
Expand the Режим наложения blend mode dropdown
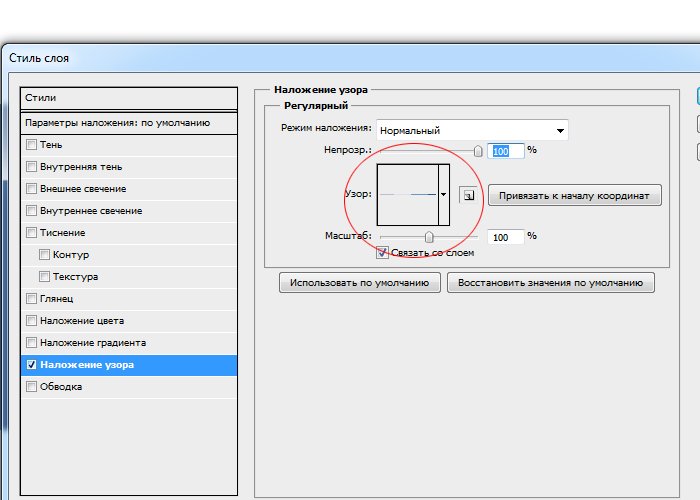click(559, 130)
